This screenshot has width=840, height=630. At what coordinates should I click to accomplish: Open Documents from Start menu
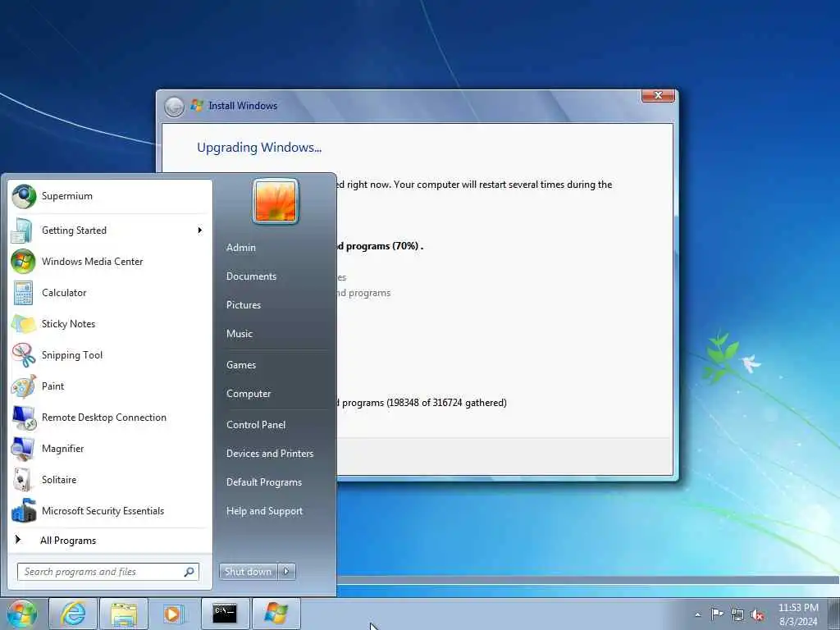pyautogui.click(x=251, y=276)
